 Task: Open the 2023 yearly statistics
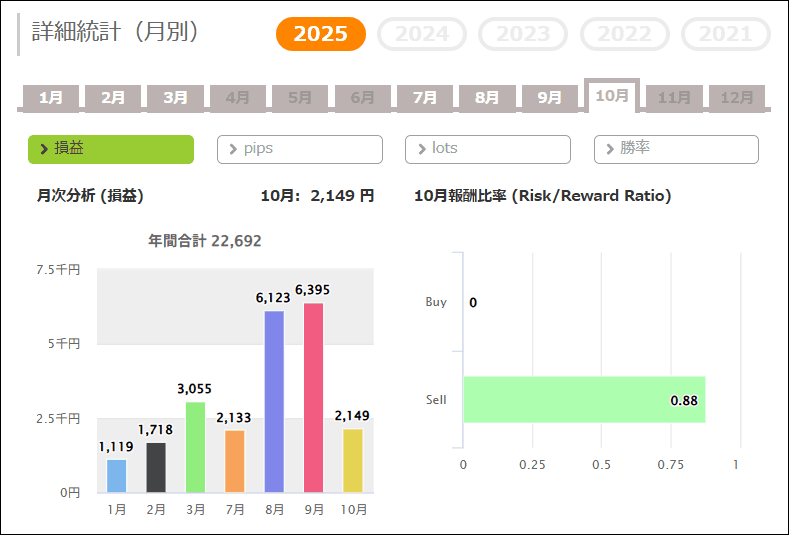click(x=523, y=34)
